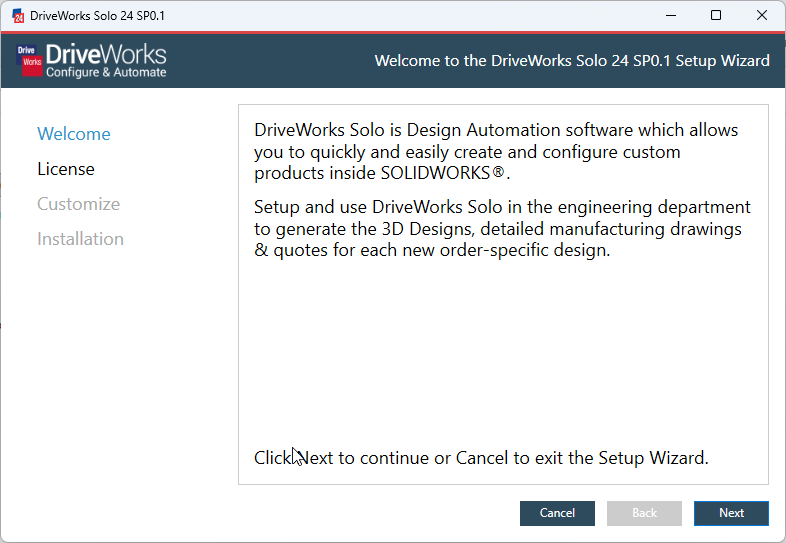Minimize the setup wizard window

click(x=671, y=16)
